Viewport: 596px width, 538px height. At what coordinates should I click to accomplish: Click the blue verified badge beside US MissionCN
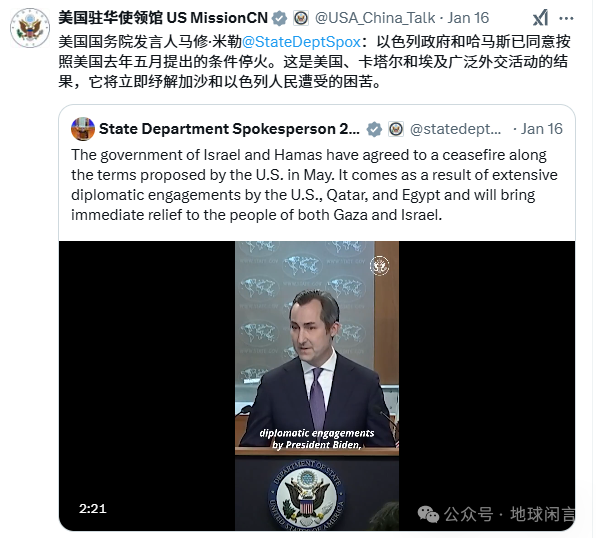click(x=280, y=18)
